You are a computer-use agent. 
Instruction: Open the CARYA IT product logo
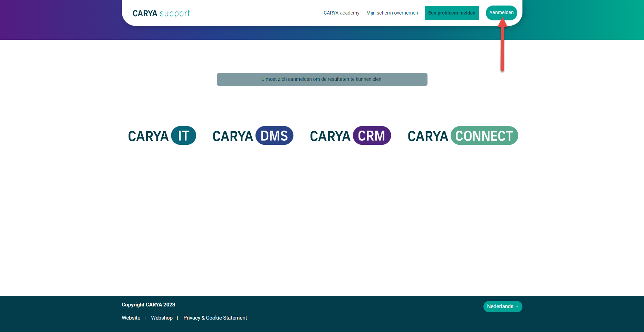(162, 135)
